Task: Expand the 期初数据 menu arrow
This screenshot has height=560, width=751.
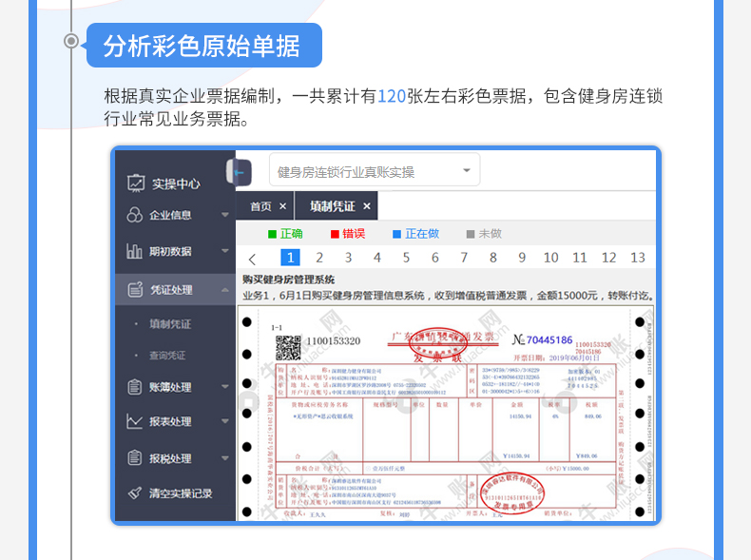Action: (x=225, y=251)
